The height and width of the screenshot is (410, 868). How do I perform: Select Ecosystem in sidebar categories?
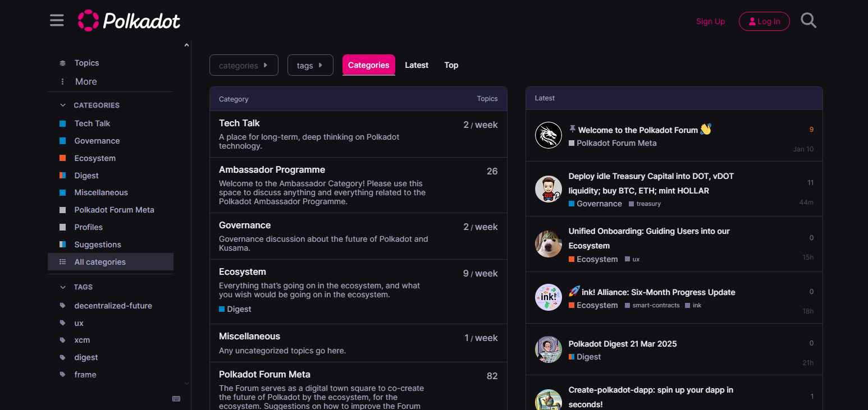coord(111,158)
